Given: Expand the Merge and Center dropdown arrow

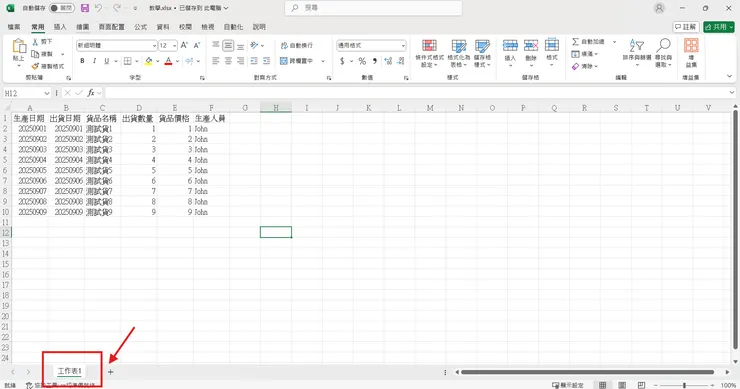Looking at the screenshot, I should click(x=323, y=61).
